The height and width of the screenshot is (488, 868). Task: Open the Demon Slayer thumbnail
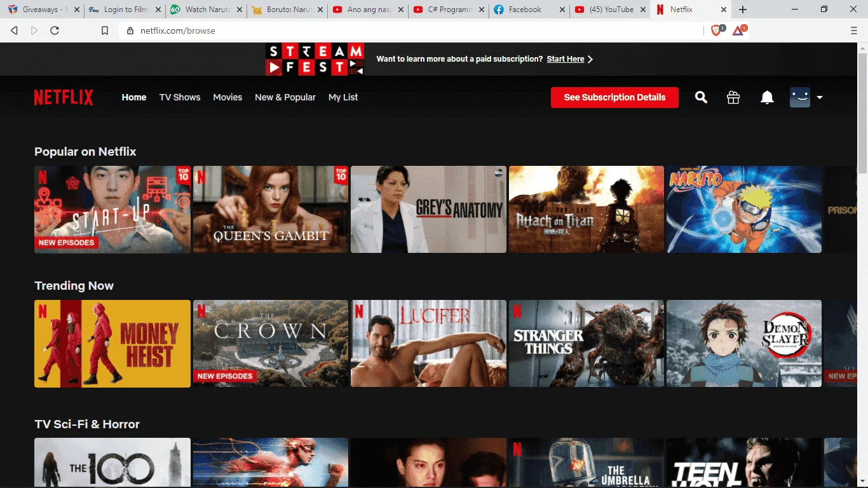[x=744, y=344]
